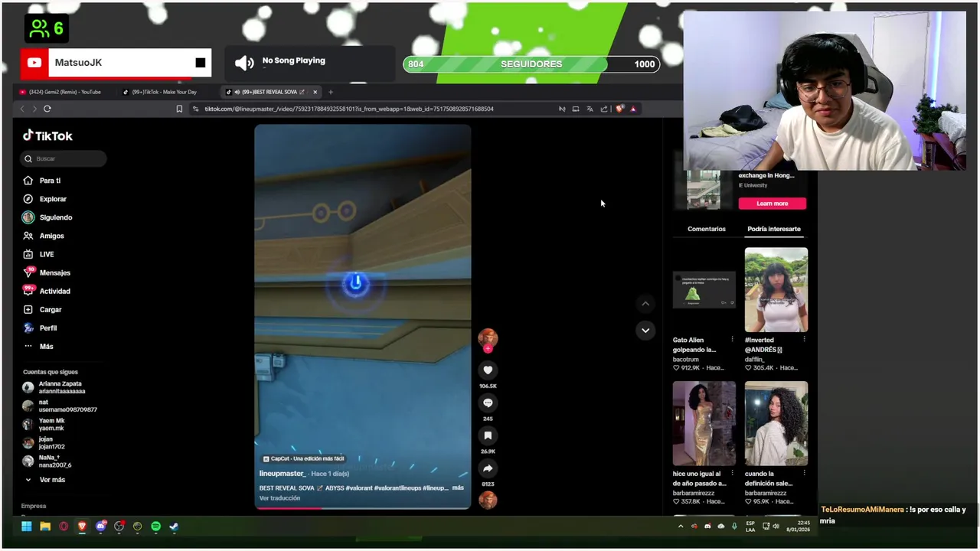The image size is (980, 551).
Task: Open the Actividad notifications
Action: click(47, 291)
